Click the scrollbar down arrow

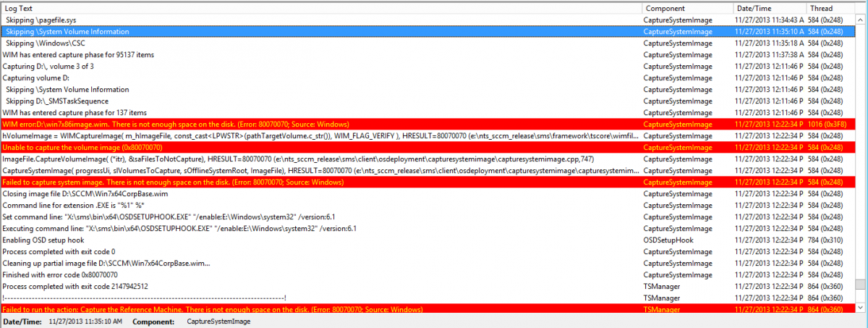(x=861, y=308)
